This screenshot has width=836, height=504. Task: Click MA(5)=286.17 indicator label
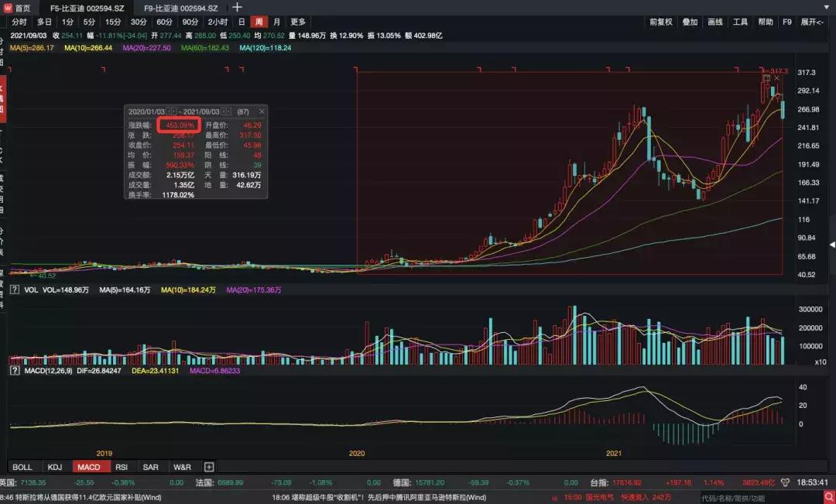pos(32,48)
